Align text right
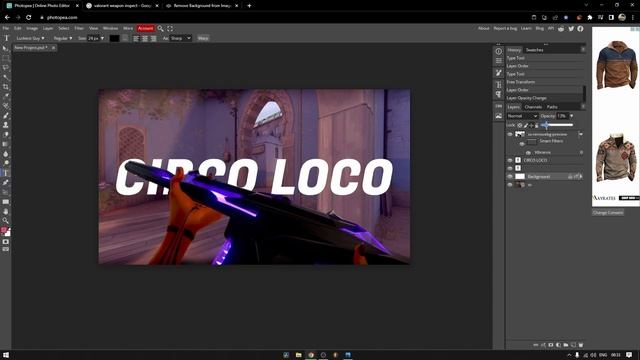This screenshot has height=360, width=640. click(x=153, y=38)
